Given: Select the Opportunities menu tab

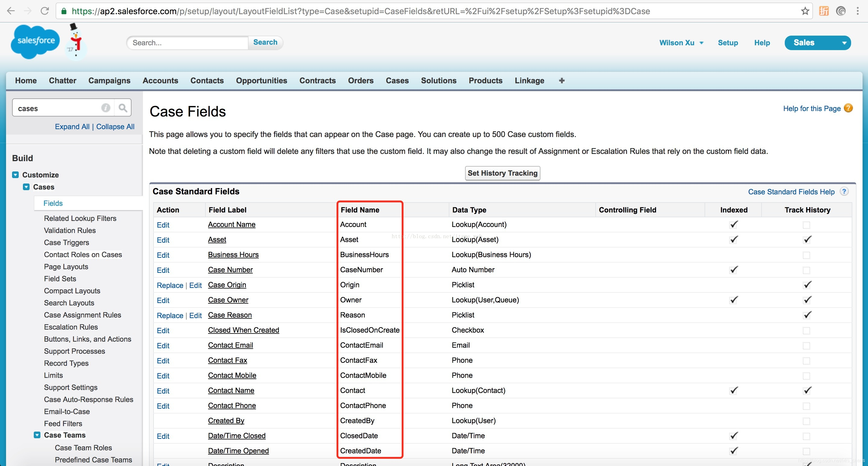Looking at the screenshot, I should 262,81.
